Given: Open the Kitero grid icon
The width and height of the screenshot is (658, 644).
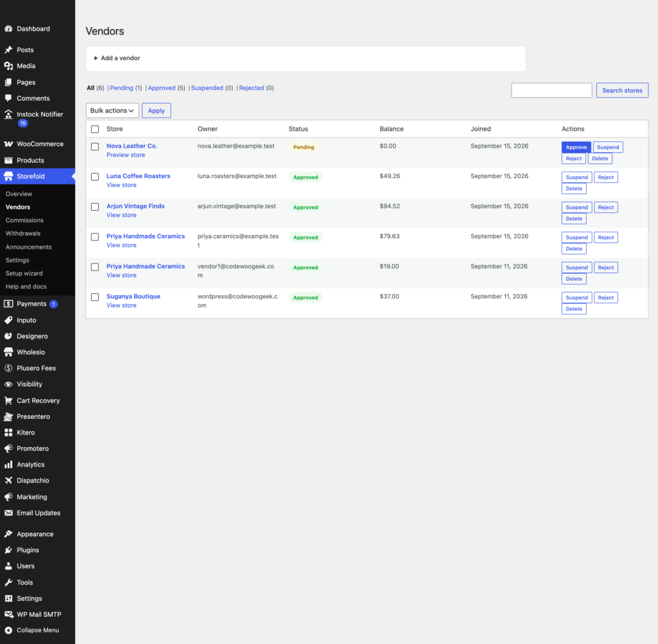Looking at the screenshot, I should pyautogui.click(x=8, y=433).
